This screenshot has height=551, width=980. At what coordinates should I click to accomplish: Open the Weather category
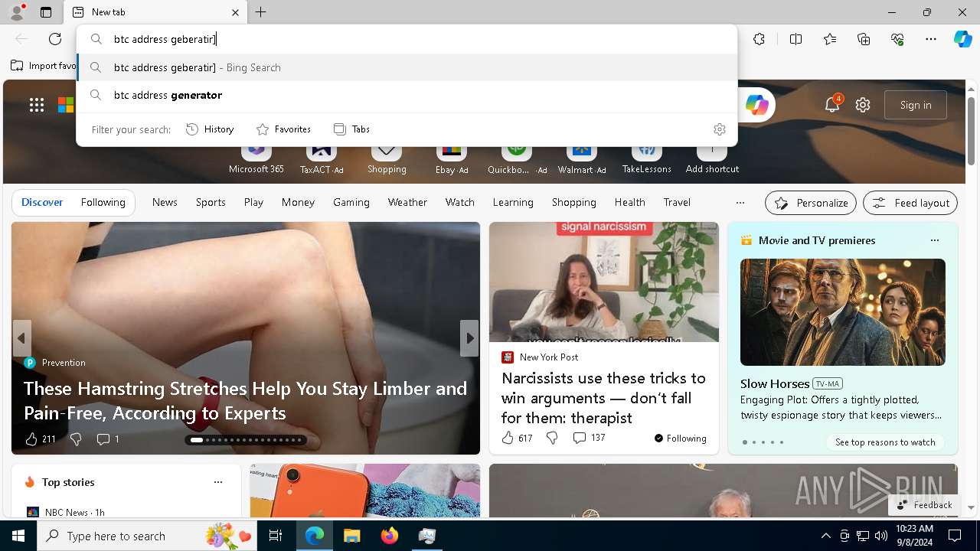407,202
